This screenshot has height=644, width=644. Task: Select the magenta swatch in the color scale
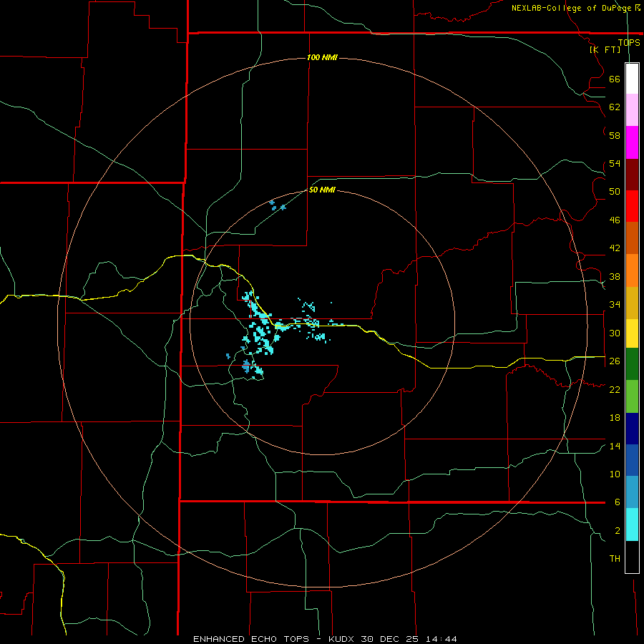tap(632, 142)
